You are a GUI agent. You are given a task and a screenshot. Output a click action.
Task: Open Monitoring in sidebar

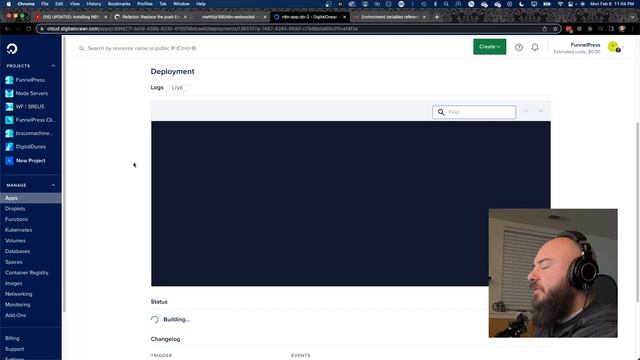coord(18,304)
